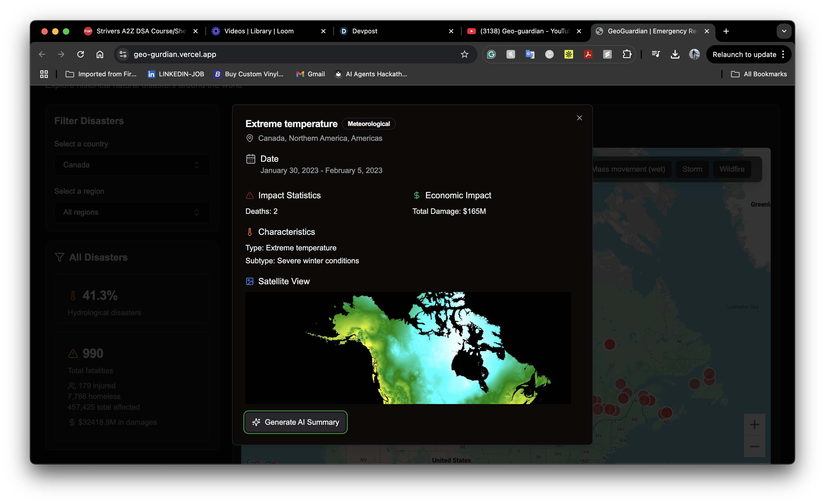Open the Extensions puzzle piece menu

(627, 54)
